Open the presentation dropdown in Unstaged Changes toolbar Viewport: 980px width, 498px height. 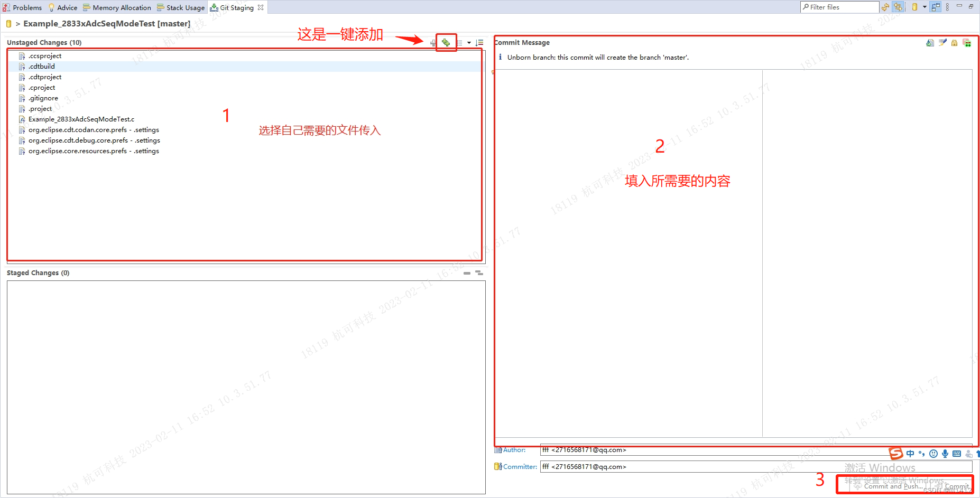(469, 43)
